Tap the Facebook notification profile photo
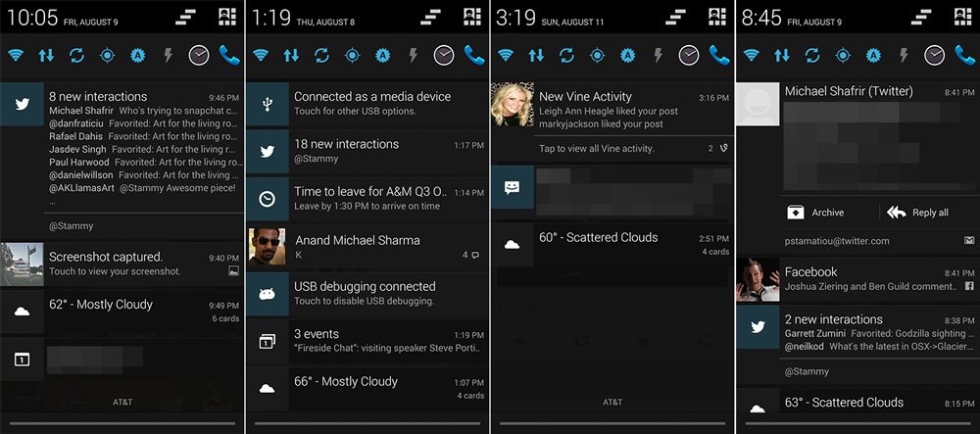This screenshot has width=980, height=434. pos(758,279)
